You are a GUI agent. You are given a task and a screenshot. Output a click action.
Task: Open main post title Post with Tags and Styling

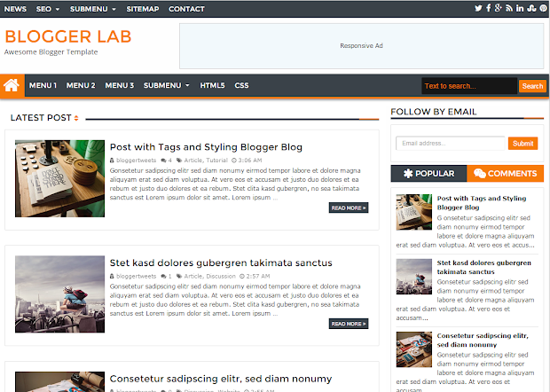pyautogui.click(x=206, y=147)
